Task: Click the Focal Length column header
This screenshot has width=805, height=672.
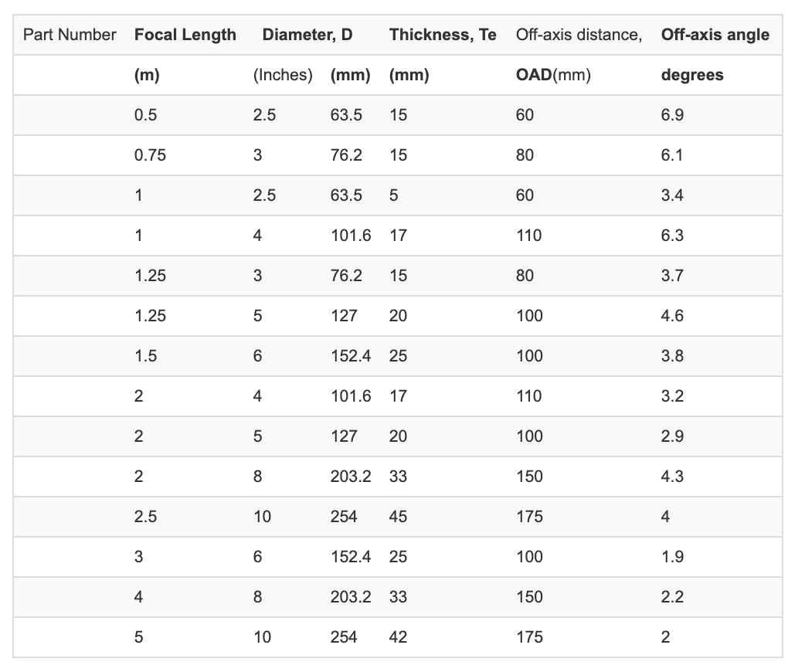Action: point(185,35)
